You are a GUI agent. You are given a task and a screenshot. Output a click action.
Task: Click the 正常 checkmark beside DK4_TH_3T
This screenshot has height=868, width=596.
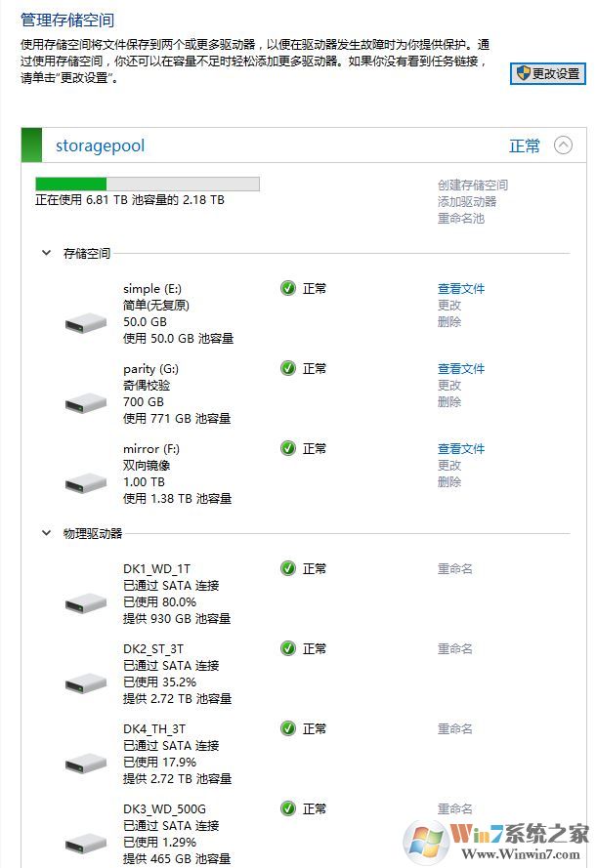pos(287,728)
